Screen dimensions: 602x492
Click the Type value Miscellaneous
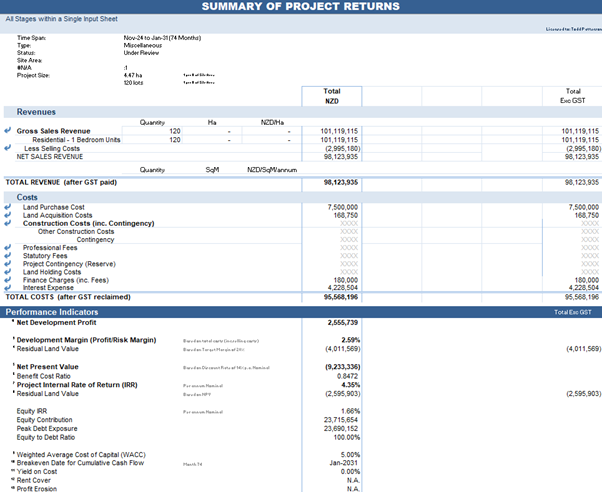142,45
